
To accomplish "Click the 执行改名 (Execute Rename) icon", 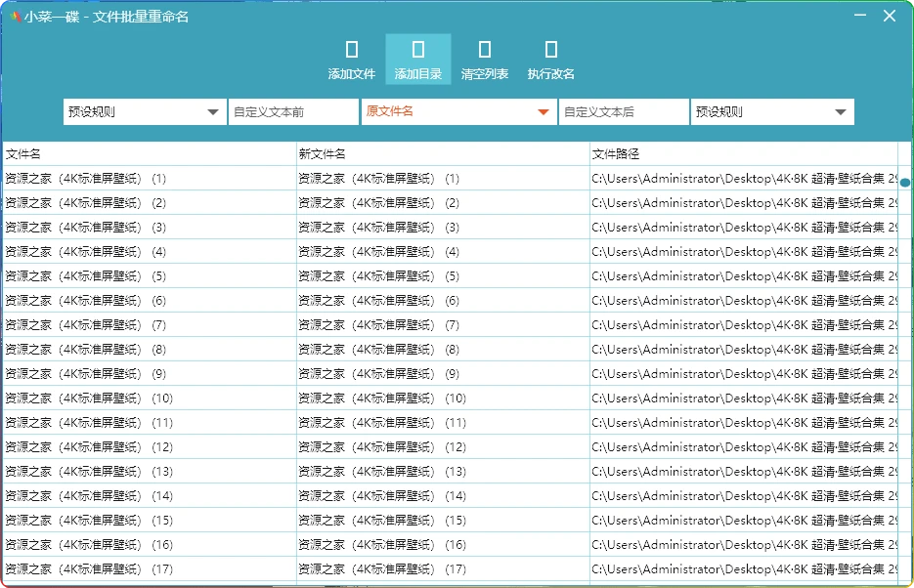I will pyautogui.click(x=551, y=50).
